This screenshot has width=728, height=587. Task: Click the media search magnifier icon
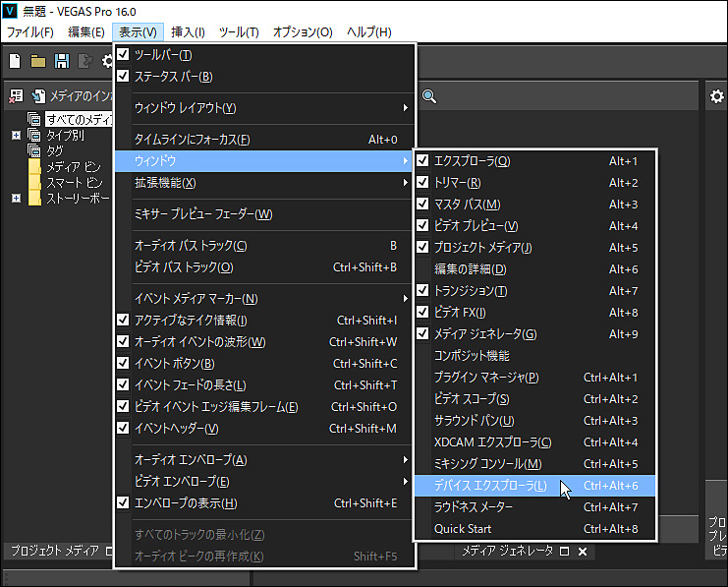pos(429,96)
